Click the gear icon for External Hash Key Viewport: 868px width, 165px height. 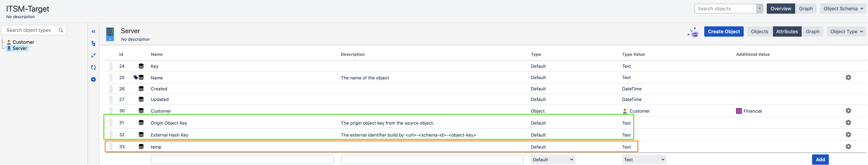848,134
